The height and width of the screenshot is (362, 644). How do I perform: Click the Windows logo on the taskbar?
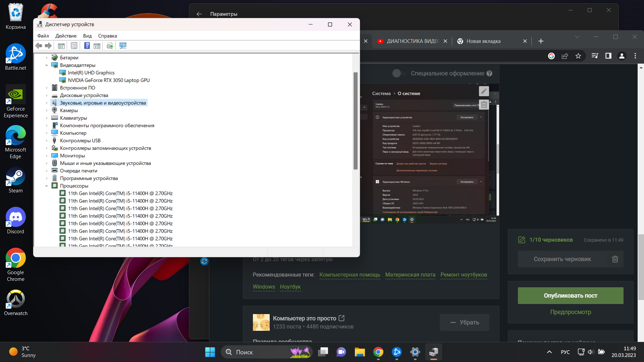[x=210, y=352]
